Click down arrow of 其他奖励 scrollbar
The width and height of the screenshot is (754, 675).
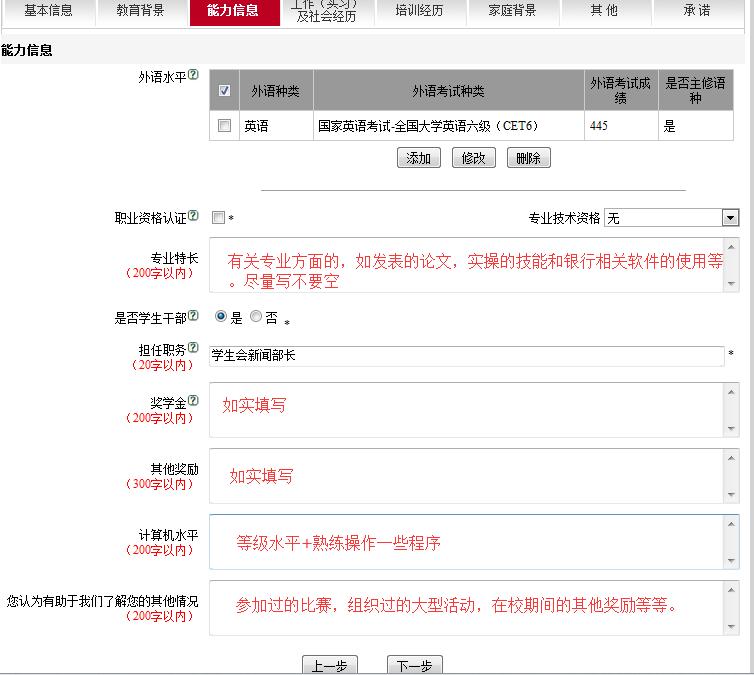[731, 494]
